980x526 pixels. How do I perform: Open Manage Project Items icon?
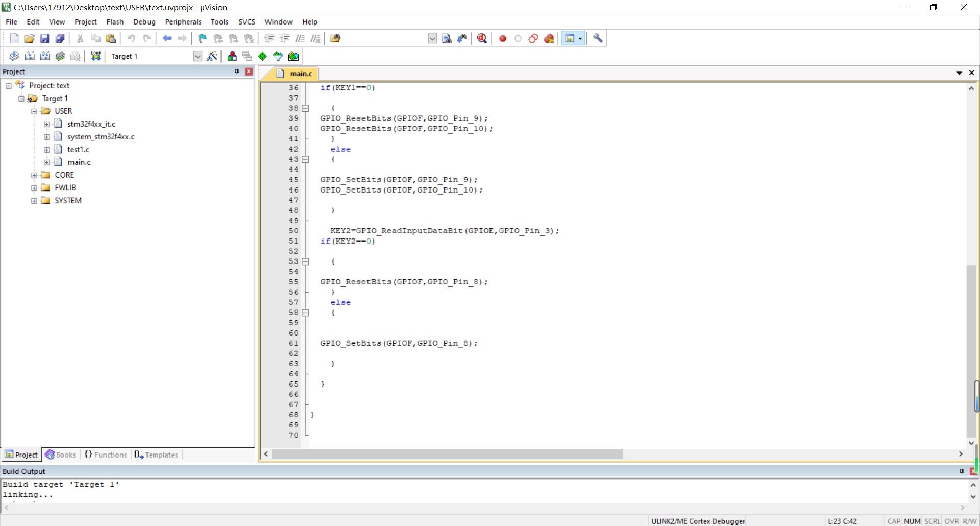coord(232,56)
